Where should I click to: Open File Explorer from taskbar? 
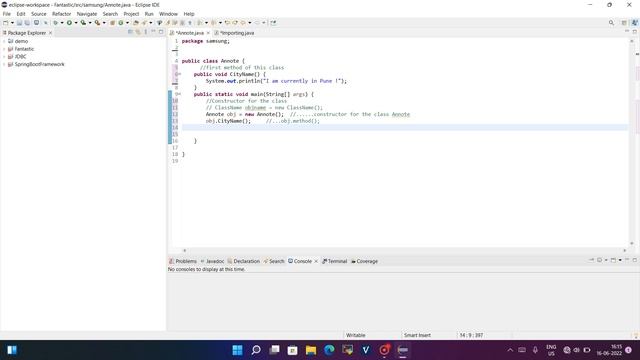(311, 350)
